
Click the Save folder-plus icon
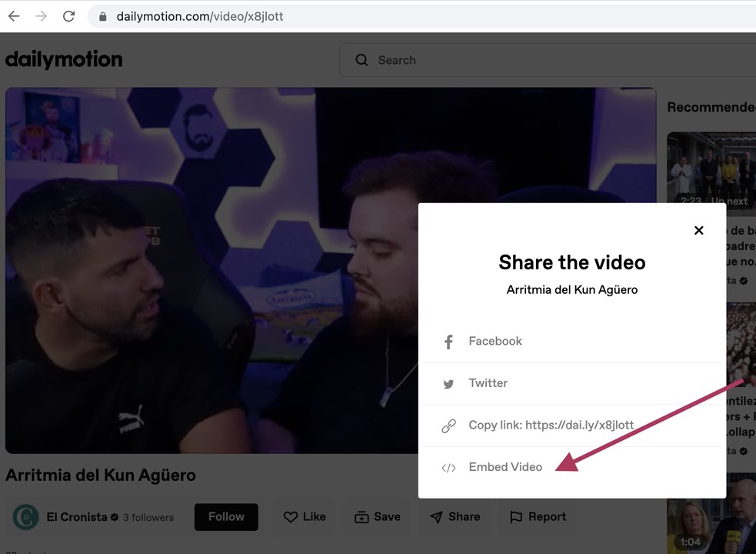coord(361,517)
